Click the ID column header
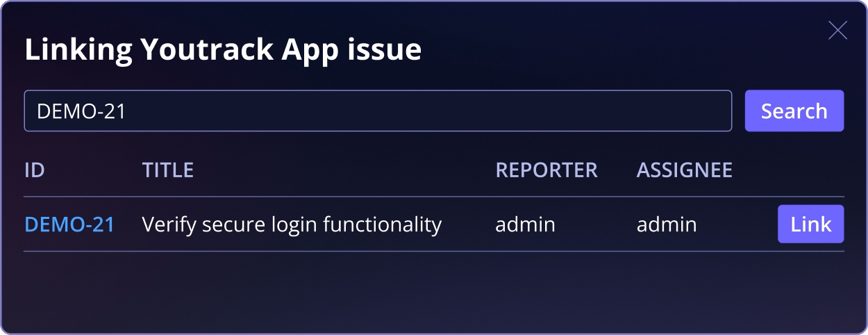Image resolution: width=868 pixels, height=335 pixels. pos(35,170)
